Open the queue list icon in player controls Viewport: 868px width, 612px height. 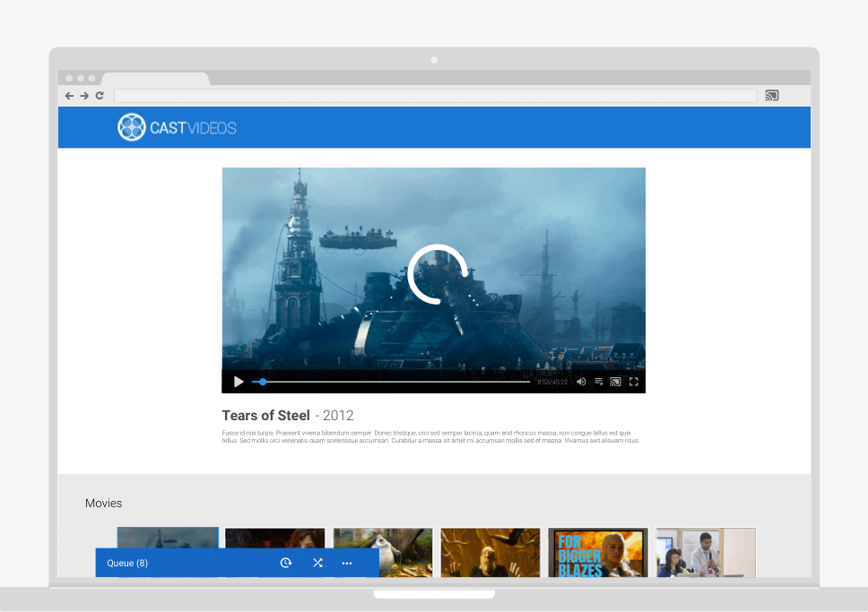(598, 382)
